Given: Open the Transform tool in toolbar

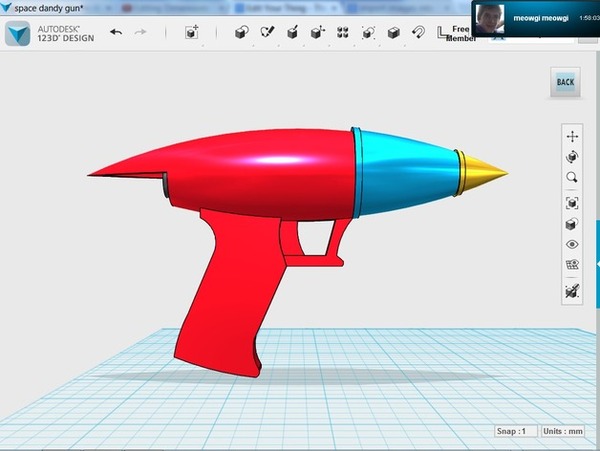Looking at the screenshot, I should pos(192,32).
